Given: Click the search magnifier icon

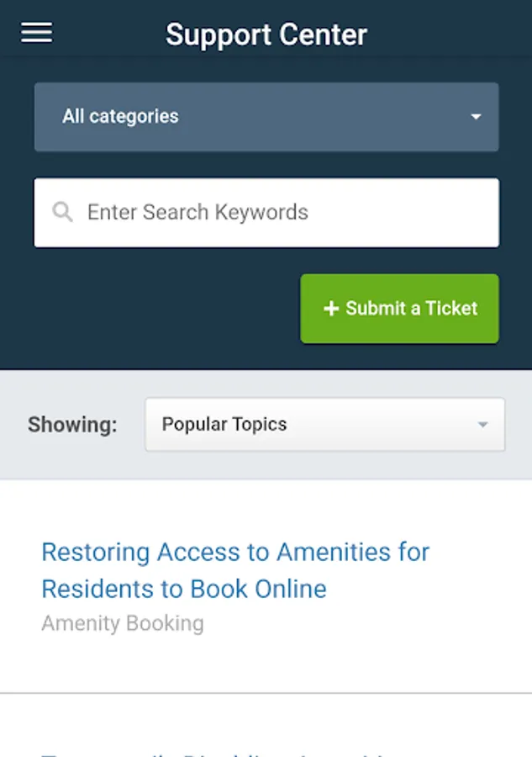Looking at the screenshot, I should [x=62, y=212].
